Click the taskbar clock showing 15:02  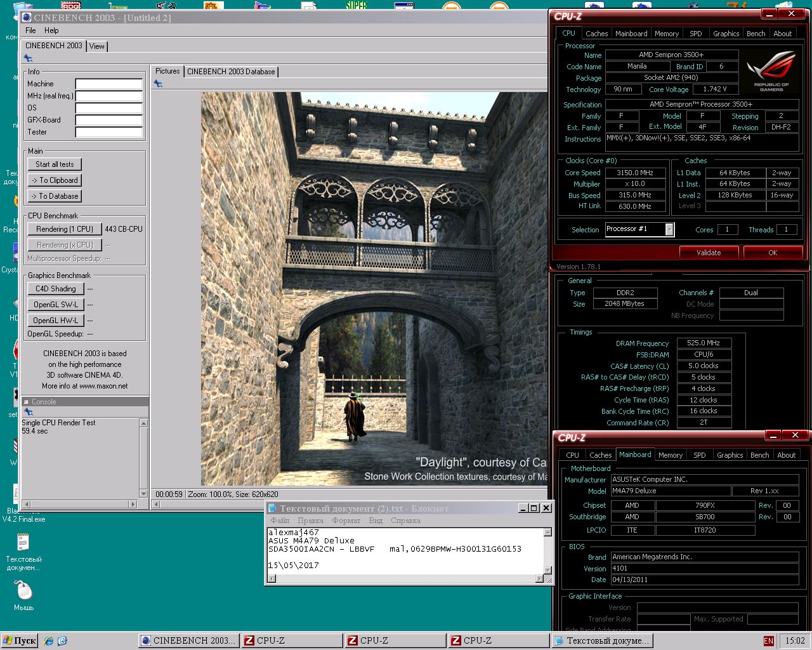(x=795, y=641)
